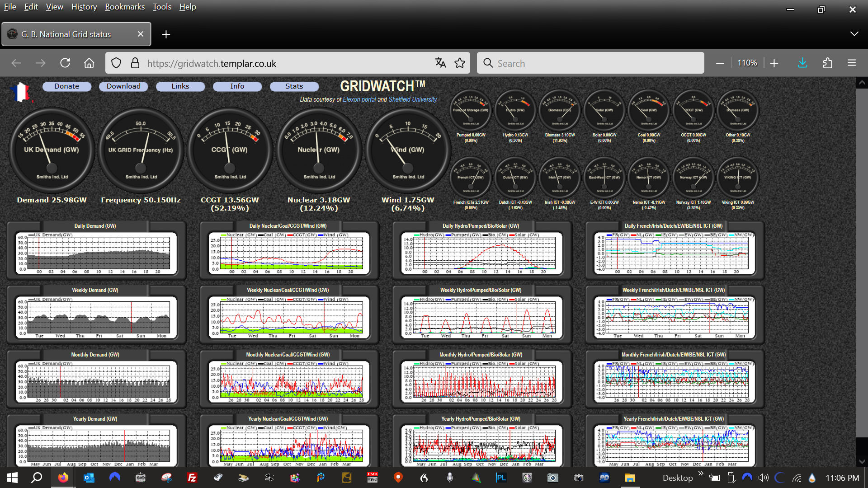Open the Bookmarks menu
The image size is (868, 488).
pos(125,7)
